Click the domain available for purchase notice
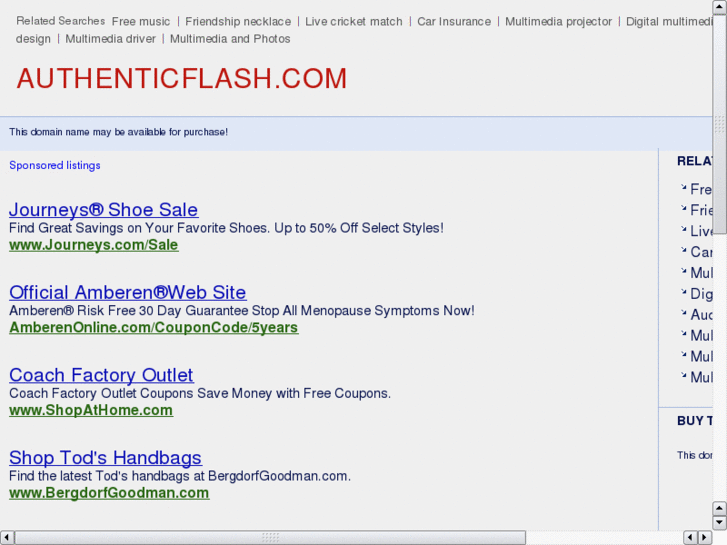The width and height of the screenshot is (727, 545). point(119,132)
